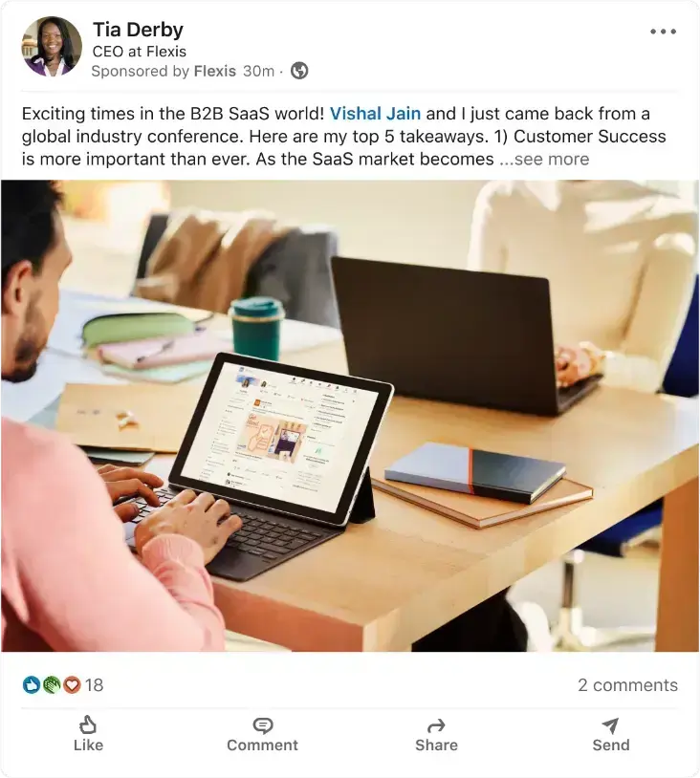Screen dimensions: 700x778
Task: View the 2 comments link
Action: [x=627, y=685]
